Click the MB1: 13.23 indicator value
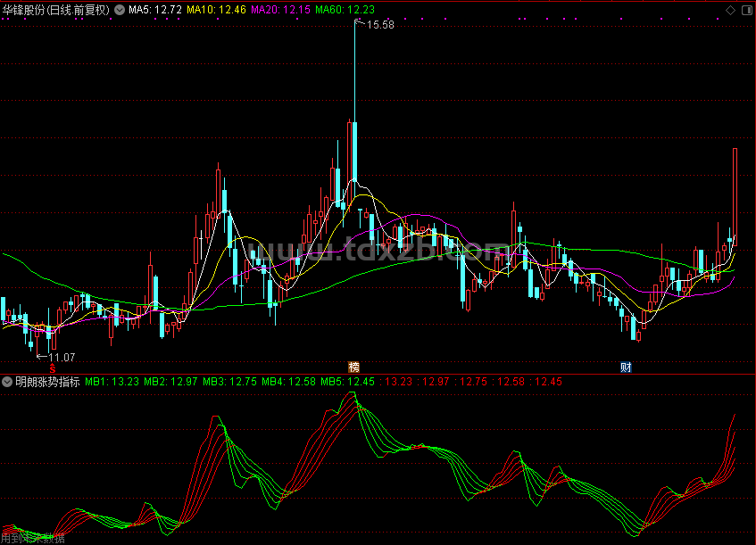 tap(112, 381)
